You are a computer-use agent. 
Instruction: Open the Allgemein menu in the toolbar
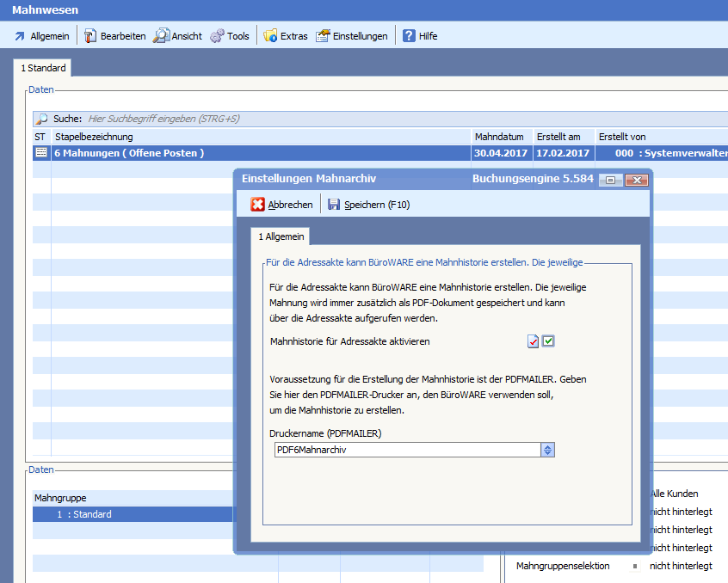point(41,36)
